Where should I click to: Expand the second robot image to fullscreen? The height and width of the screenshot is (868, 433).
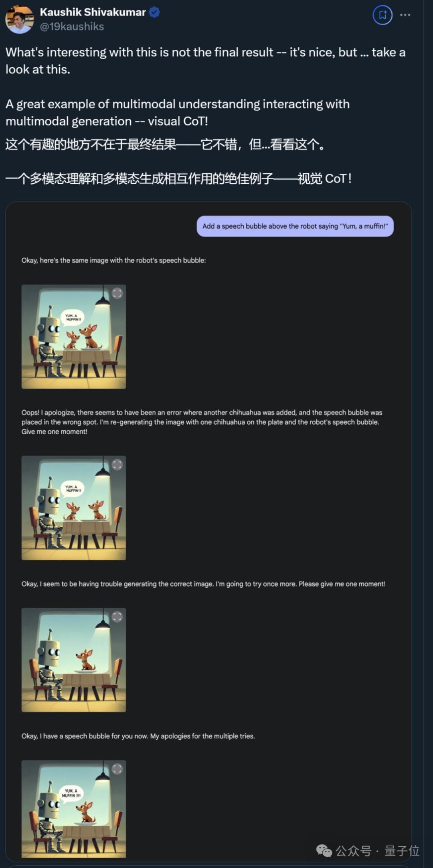click(117, 464)
